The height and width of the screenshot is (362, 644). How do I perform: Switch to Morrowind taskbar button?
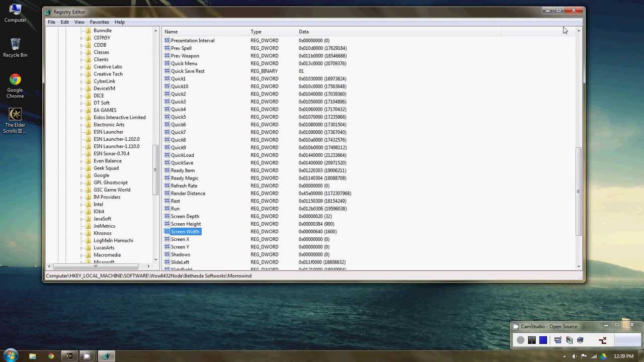point(69,356)
